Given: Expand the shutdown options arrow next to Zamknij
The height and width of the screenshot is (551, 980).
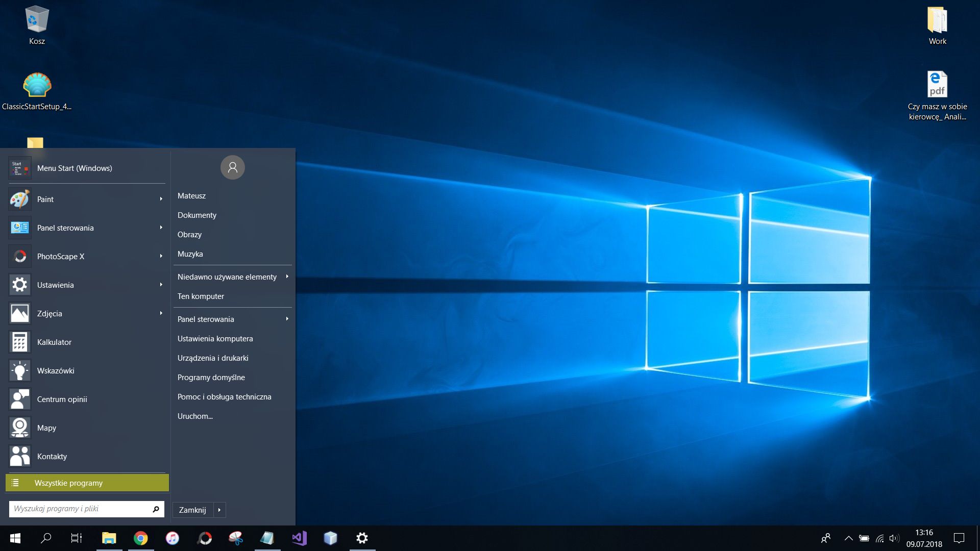Looking at the screenshot, I should [219, 510].
